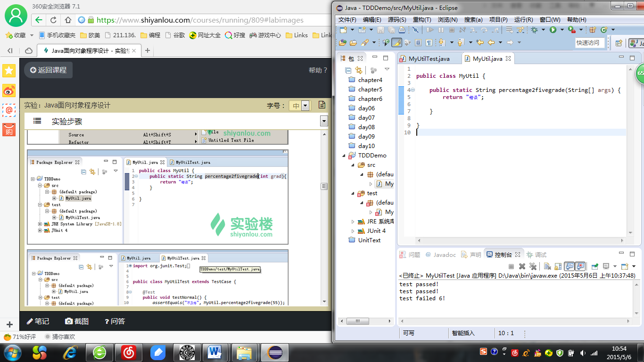Click the Pin Console icon
The height and width of the screenshot is (362, 644).
tap(594, 266)
